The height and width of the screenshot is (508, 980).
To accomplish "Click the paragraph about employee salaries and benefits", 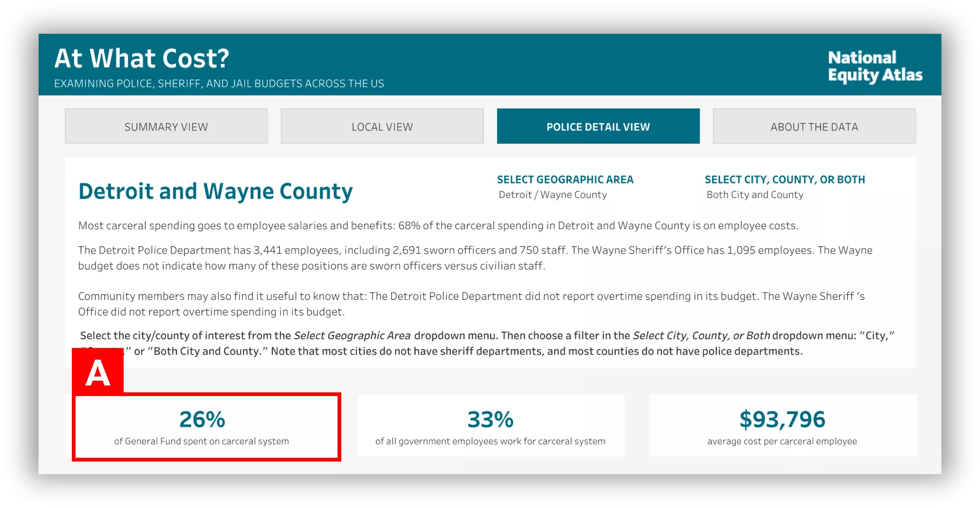I will click(437, 225).
